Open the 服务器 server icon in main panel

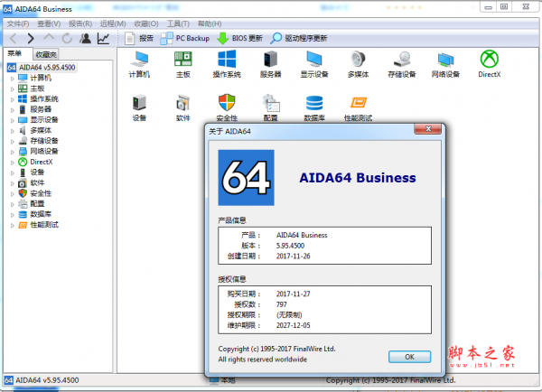tap(270, 63)
